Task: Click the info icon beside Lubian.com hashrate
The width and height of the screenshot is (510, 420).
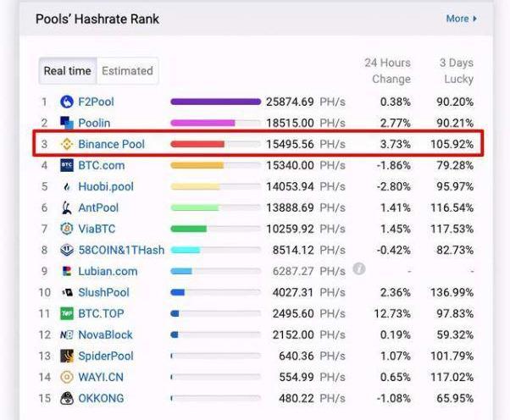Action: click(359, 269)
